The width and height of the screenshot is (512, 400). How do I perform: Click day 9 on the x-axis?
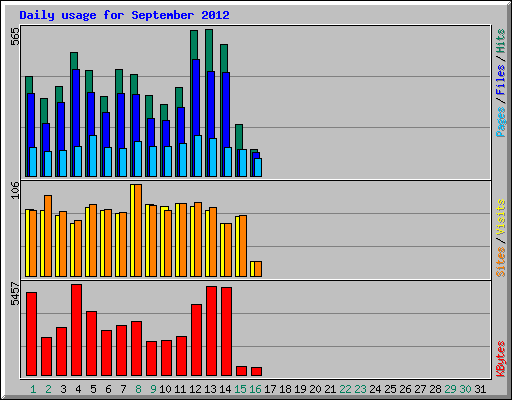pos(153,389)
